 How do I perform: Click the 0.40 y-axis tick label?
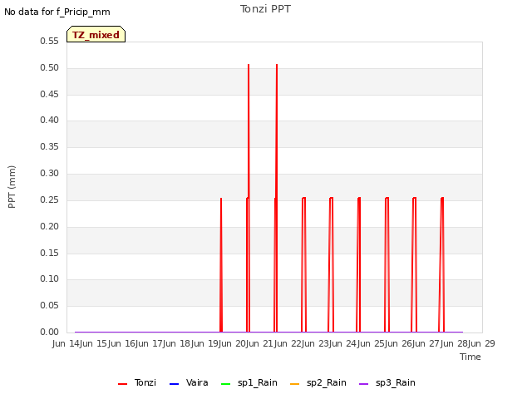(50, 120)
